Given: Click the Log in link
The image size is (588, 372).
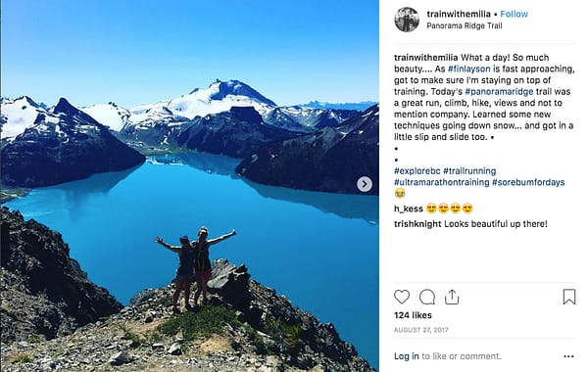Looking at the screenshot, I should pyautogui.click(x=407, y=356).
